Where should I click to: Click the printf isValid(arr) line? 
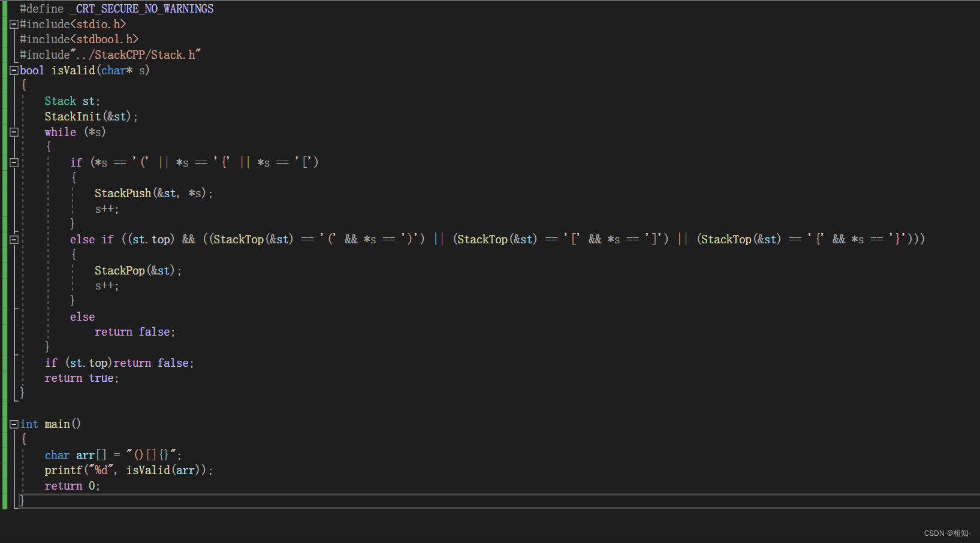pyautogui.click(x=128, y=470)
